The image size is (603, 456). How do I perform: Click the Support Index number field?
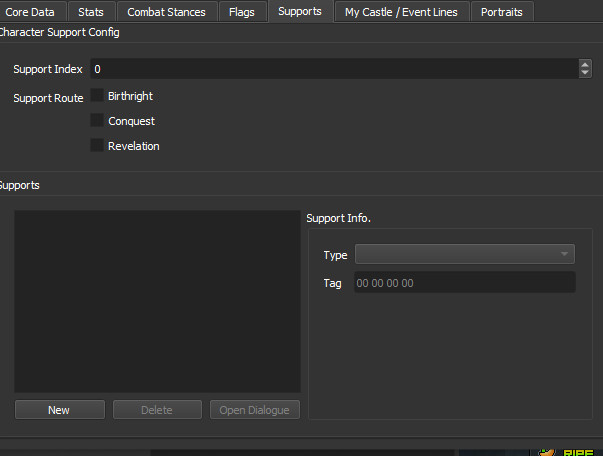coord(330,69)
